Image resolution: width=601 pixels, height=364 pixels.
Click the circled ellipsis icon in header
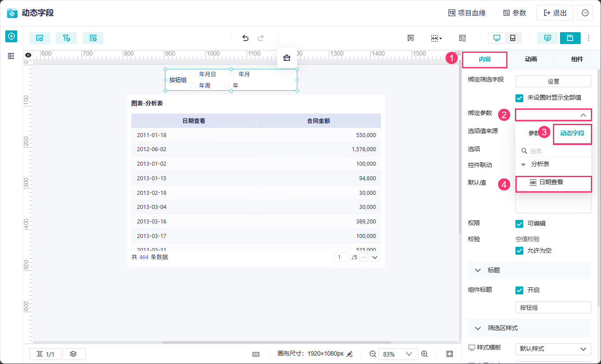click(585, 13)
